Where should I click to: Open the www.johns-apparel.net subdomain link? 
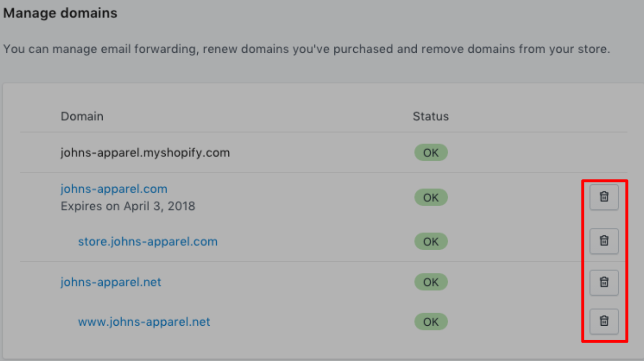click(144, 322)
